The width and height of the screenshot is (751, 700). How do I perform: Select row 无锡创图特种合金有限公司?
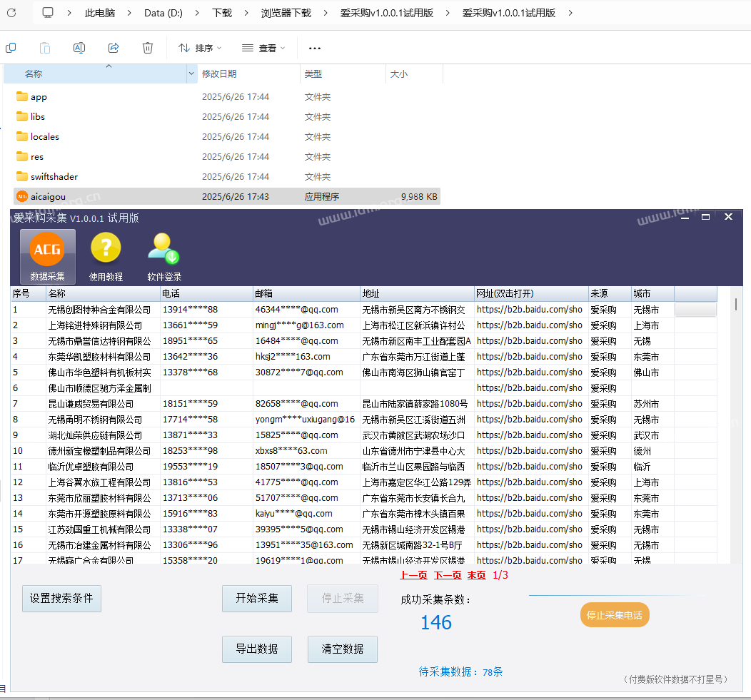[363, 310]
